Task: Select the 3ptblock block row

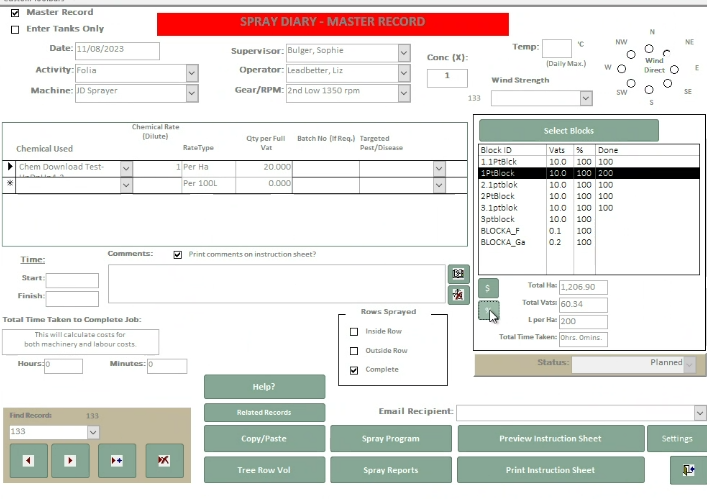Action: click(x=589, y=220)
